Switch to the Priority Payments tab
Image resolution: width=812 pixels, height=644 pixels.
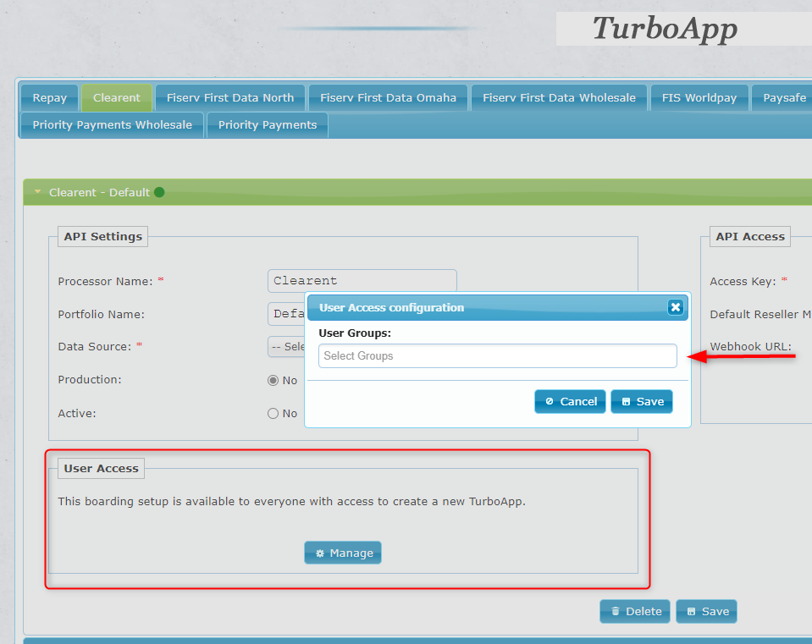pyautogui.click(x=268, y=124)
